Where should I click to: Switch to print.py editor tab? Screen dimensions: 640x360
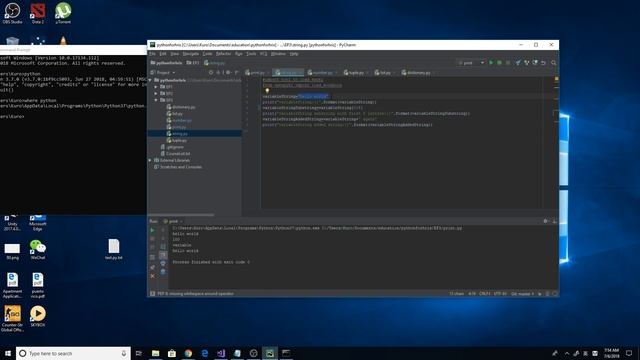pos(257,73)
